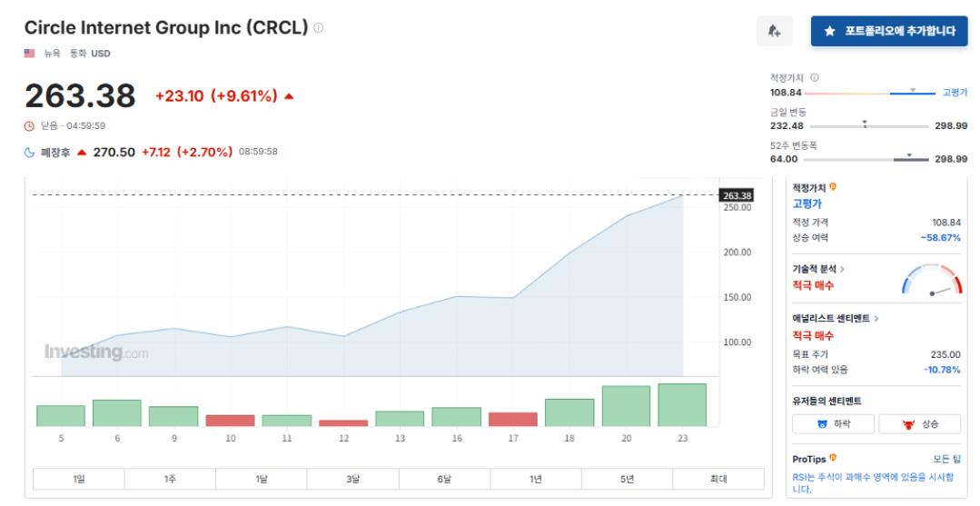
Task: Click the alert bell-plus icon
Action: [x=775, y=31]
